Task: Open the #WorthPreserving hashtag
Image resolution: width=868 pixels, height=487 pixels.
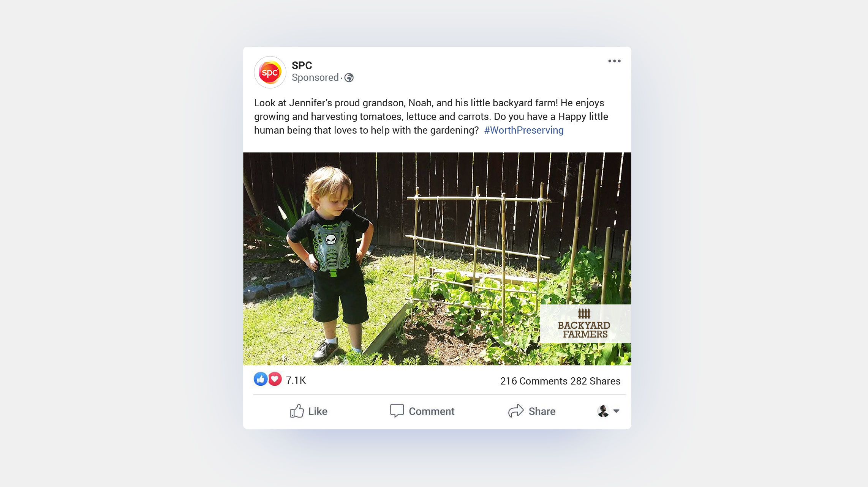Action: pyautogui.click(x=524, y=130)
